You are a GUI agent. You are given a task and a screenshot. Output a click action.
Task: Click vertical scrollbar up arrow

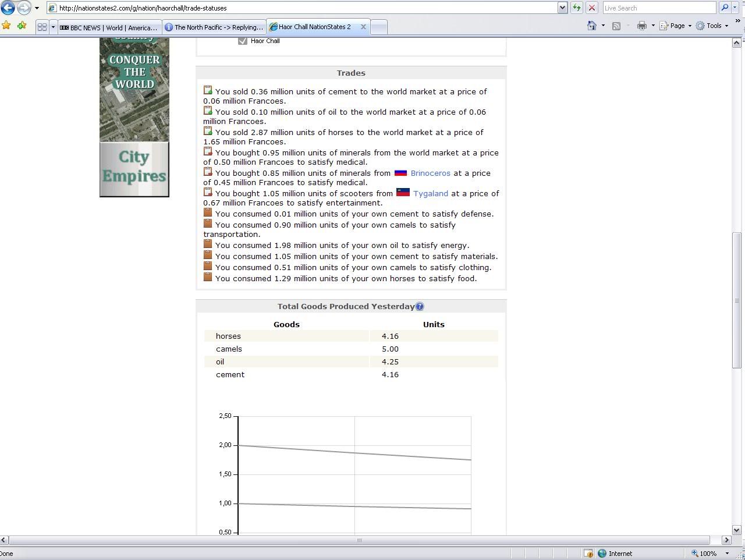coord(736,42)
